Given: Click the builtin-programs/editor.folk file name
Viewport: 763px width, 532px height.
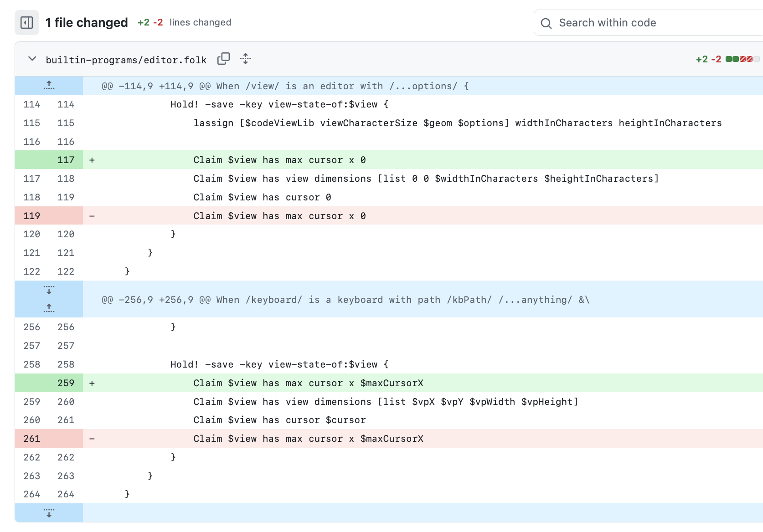Looking at the screenshot, I should (x=126, y=60).
